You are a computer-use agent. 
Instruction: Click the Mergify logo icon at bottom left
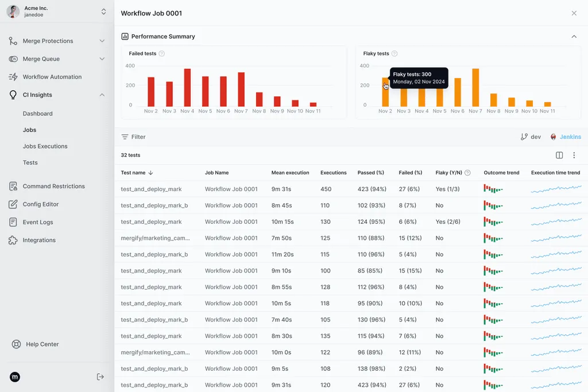[x=15, y=377]
